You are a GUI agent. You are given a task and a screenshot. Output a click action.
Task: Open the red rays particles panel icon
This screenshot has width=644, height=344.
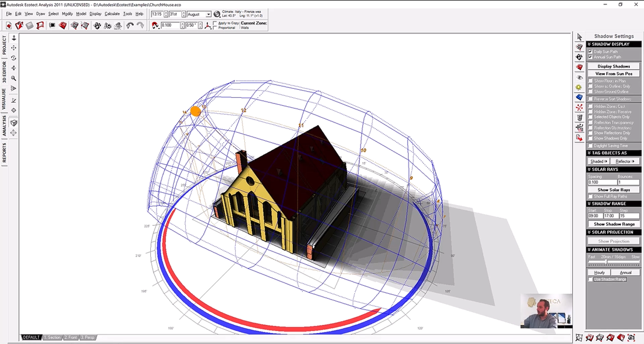coord(579,108)
